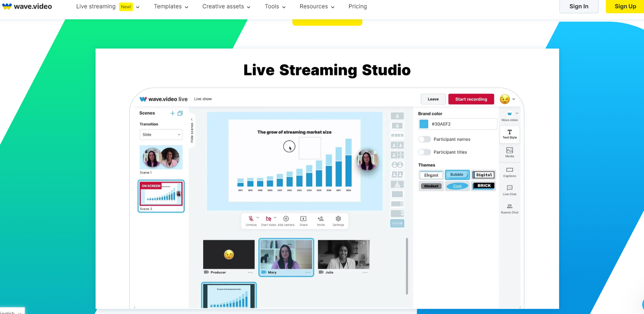The image size is (644, 314).
Task: Select the Custom layout button
Action: (397, 224)
